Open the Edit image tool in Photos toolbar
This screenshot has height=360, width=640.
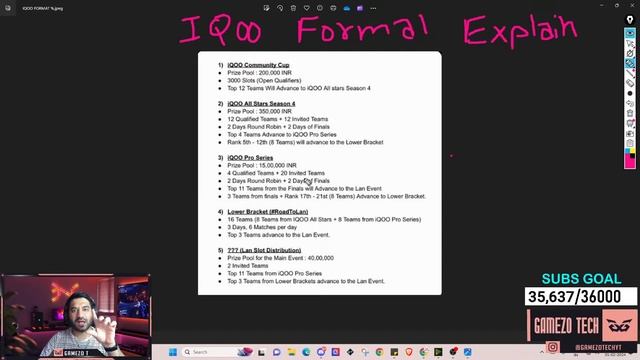click(267, 8)
